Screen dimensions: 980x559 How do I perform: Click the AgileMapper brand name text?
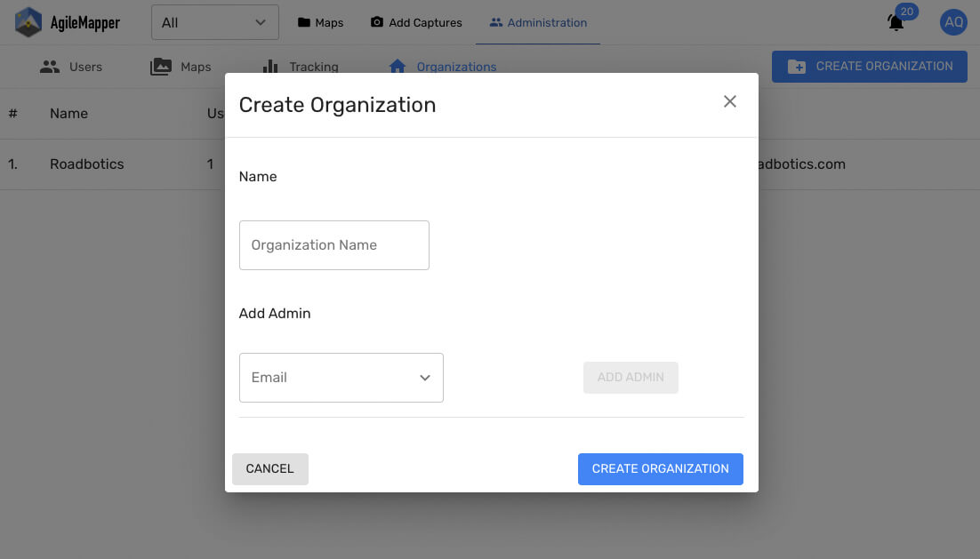pyautogui.click(x=85, y=23)
